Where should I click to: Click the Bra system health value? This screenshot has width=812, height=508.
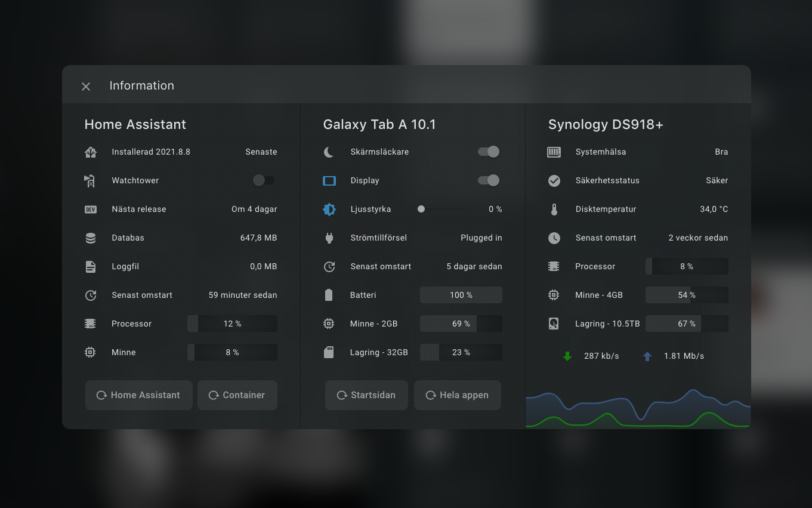coord(721,152)
